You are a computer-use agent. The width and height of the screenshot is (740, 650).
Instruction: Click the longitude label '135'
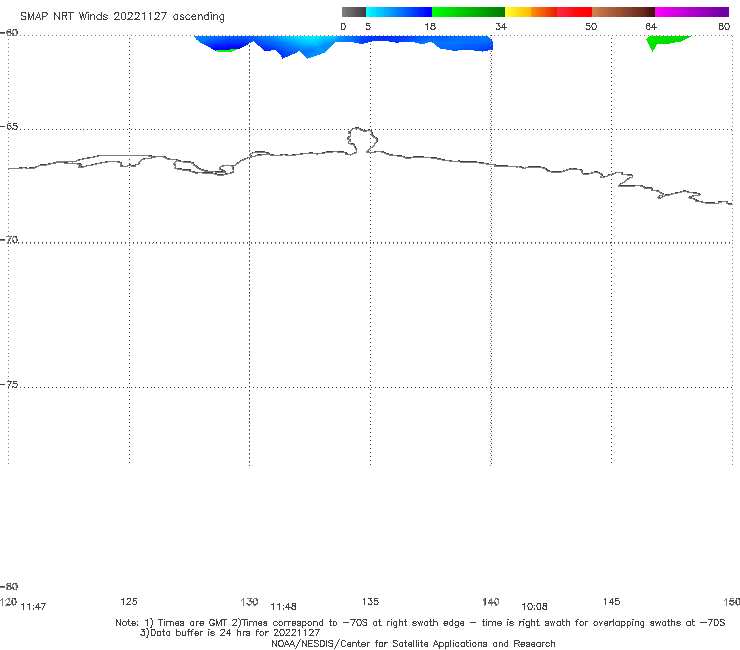[370, 602]
